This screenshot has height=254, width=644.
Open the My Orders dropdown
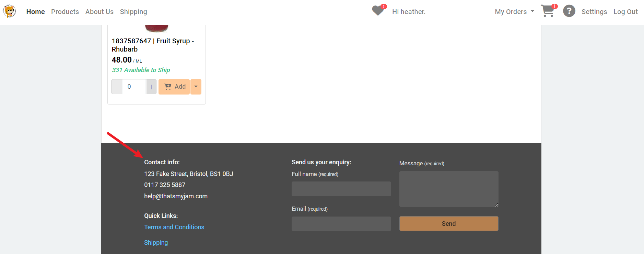[514, 12]
